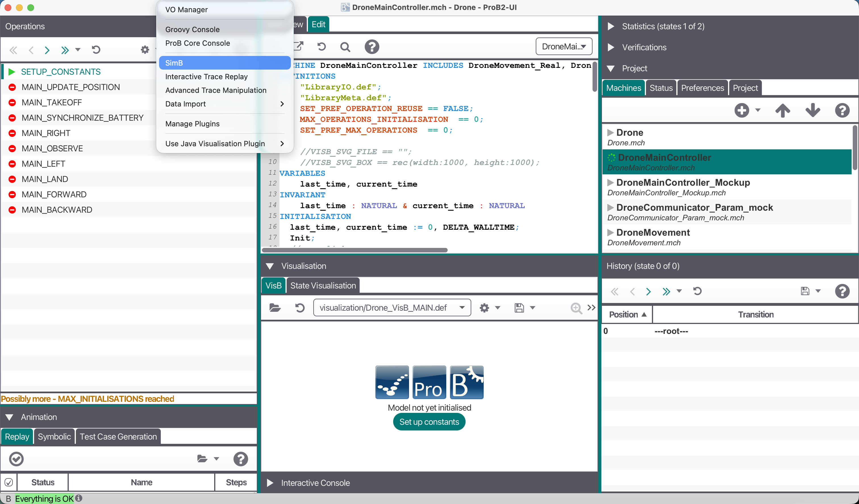The width and height of the screenshot is (859, 504).
Task: Move machine up with the arrow icon
Action: pyautogui.click(x=783, y=110)
